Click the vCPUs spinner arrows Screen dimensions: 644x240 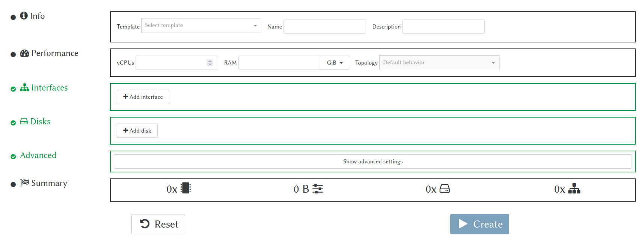coord(210,63)
